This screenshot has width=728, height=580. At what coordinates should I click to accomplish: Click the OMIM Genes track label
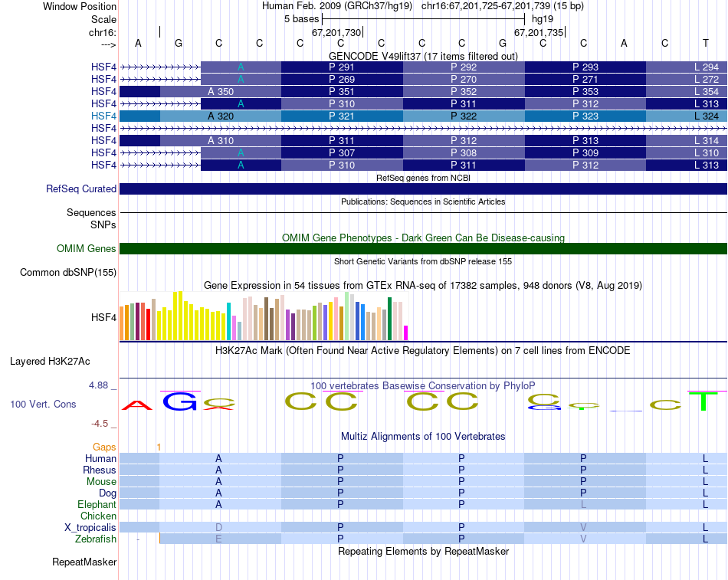click(x=87, y=248)
